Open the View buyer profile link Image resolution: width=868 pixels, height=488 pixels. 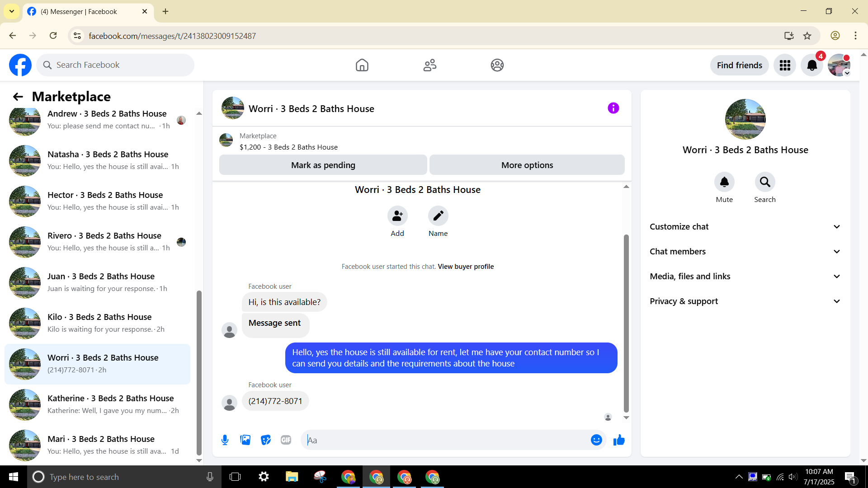(x=466, y=267)
